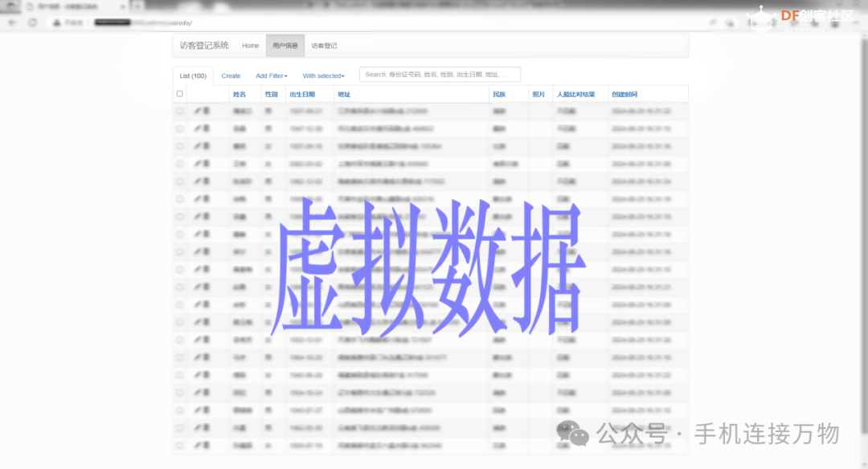The height and width of the screenshot is (469, 868).
Task: Tick the select-all checkbox in table header
Action: tap(179, 93)
